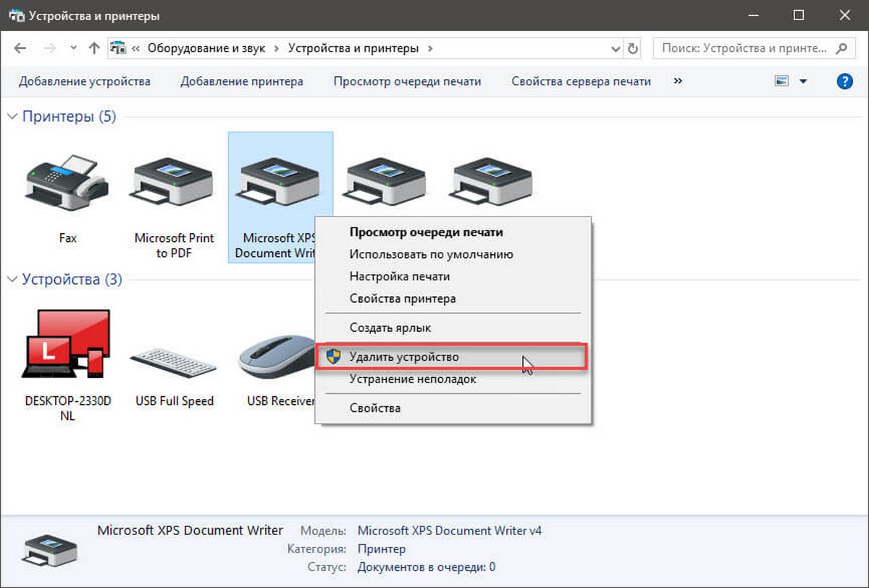Go back with the back arrow
Screen dimensions: 869x588
(x=20, y=49)
